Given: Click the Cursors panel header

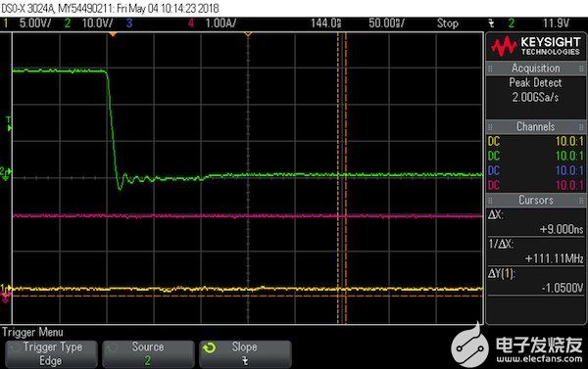Looking at the screenshot, I should [535, 200].
